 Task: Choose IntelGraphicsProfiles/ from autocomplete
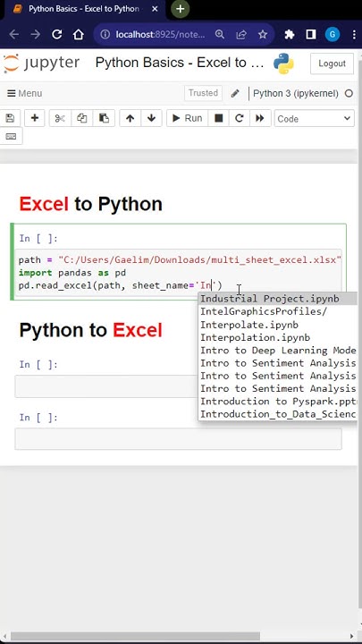[278, 312]
